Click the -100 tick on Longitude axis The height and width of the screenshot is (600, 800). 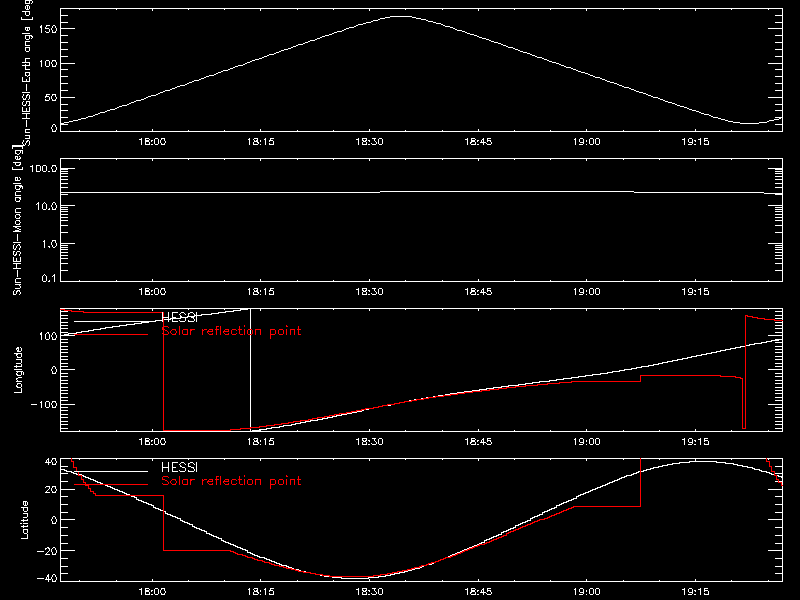click(44, 405)
